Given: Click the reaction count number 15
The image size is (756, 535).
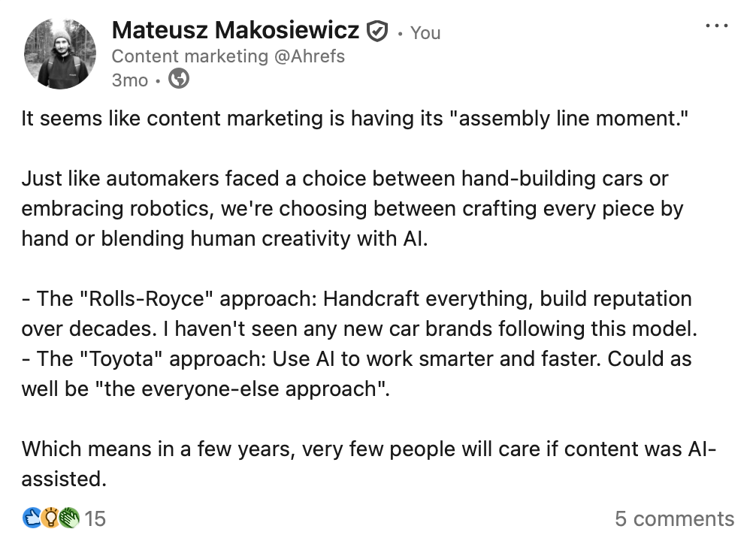Looking at the screenshot, I should pos(95,518).
